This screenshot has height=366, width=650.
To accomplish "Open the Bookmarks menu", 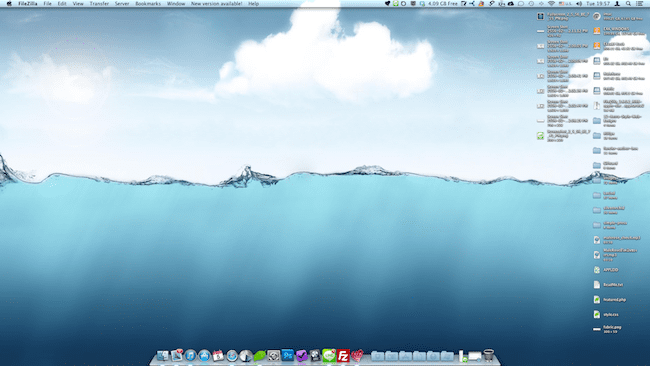I will 148,4.
